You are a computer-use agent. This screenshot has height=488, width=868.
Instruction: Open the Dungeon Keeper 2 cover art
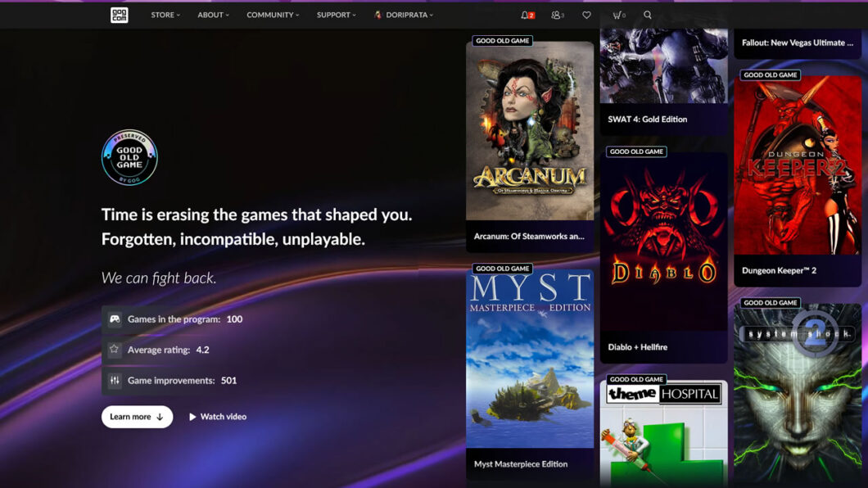[x=798, y=165]
